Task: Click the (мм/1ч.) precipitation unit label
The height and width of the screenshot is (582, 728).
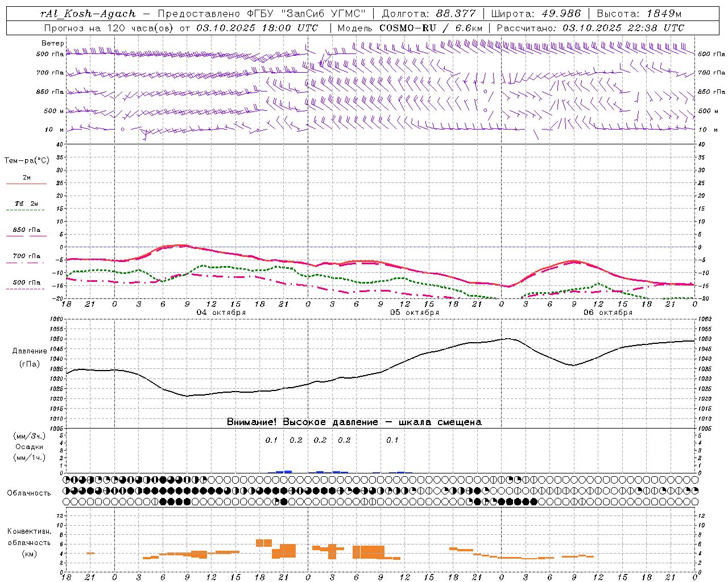Action: tap(30, 458)
